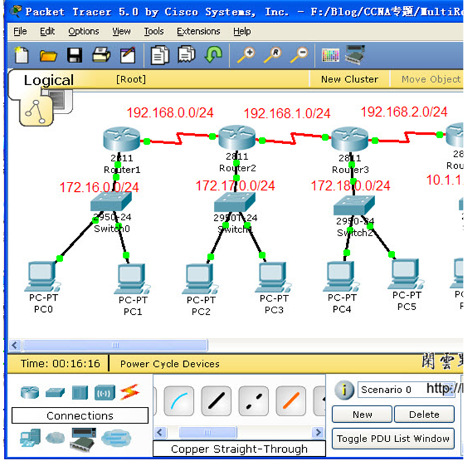Click the New file toolbar icon
476x468 pixels.
(x=21, y=55)
